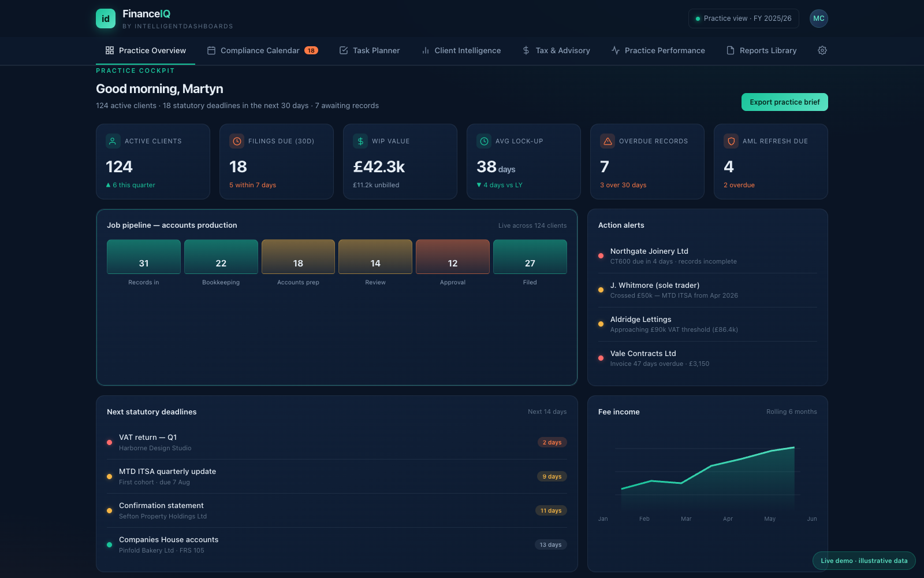The height and width of the screenshot is (578, 924).
Task: Click the Reports Library document icon
Action: click(731, 50)
